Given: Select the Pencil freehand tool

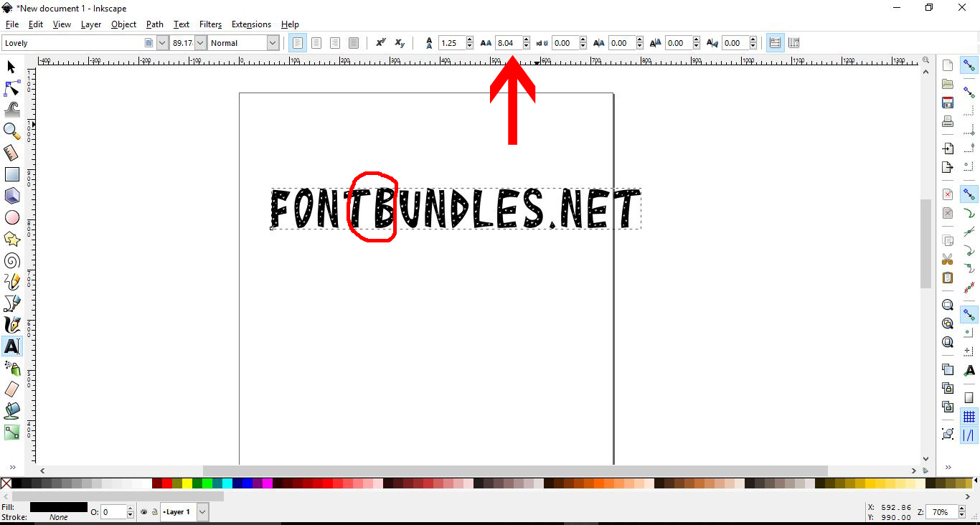Looking at the screenshot, I should click(x=11, y=282).
